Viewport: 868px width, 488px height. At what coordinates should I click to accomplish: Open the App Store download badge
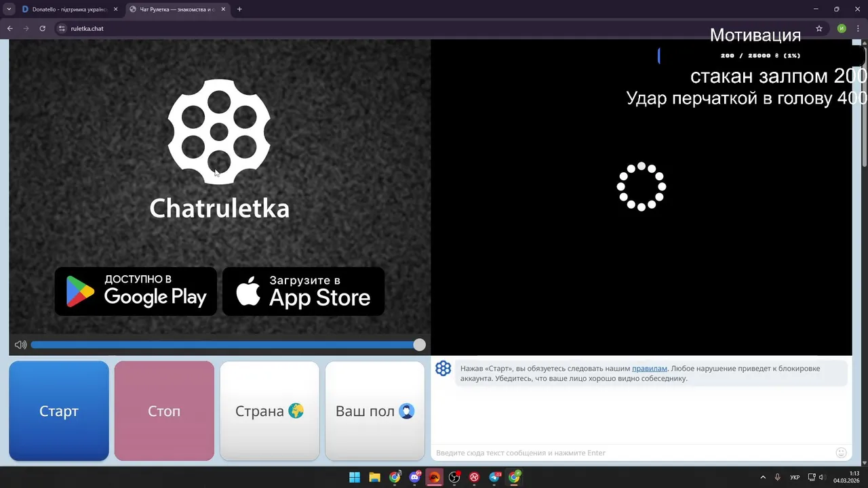pyautogui.click(x=303, y=291)
